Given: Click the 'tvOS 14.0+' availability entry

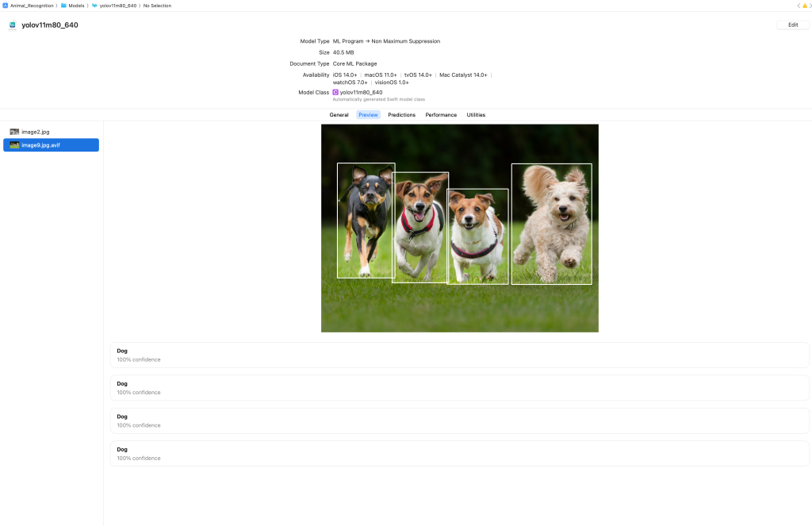Looking at the screenshot, I should [x=418, y=75].
